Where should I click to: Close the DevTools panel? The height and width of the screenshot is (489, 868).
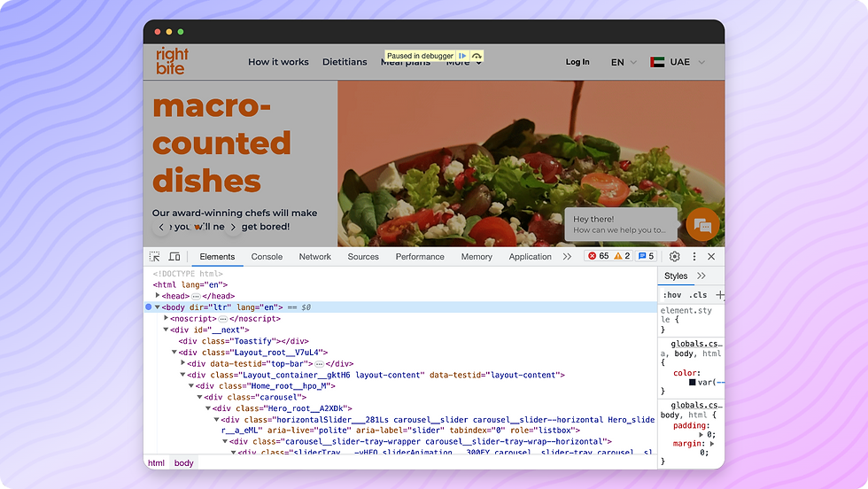tap(711, 256)
